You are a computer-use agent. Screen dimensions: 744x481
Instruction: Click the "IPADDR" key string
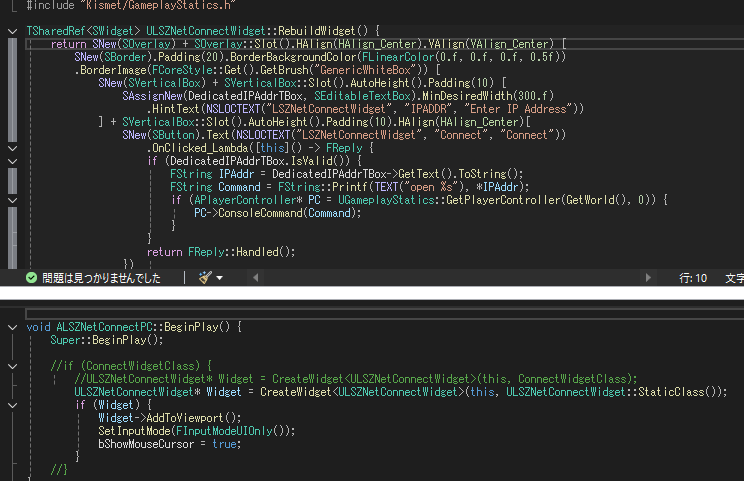tap(428, 109)
